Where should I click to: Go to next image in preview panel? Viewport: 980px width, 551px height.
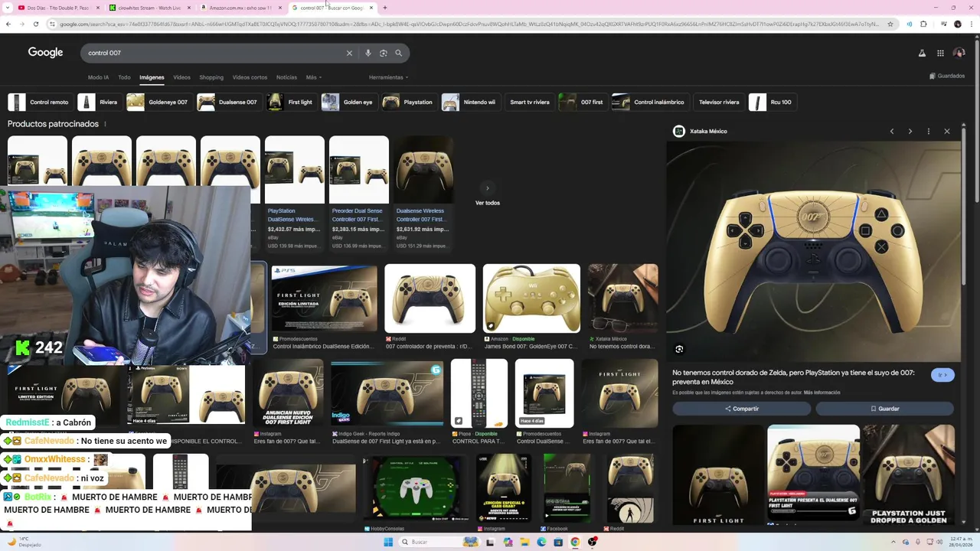[910, 132]
